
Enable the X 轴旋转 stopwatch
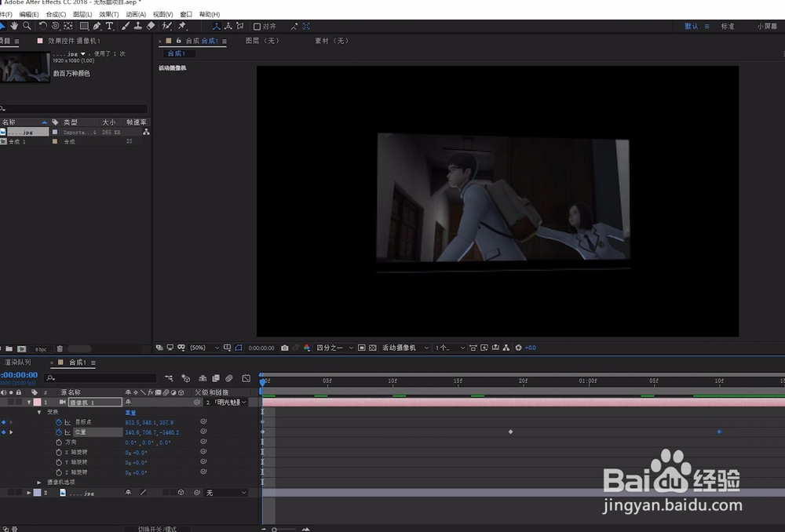[59, 453]
